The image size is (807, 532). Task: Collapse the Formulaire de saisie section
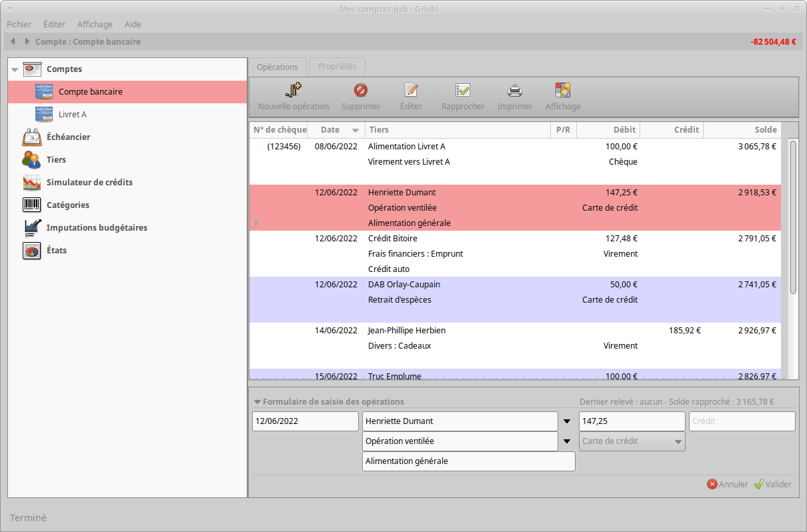point(257,402)
